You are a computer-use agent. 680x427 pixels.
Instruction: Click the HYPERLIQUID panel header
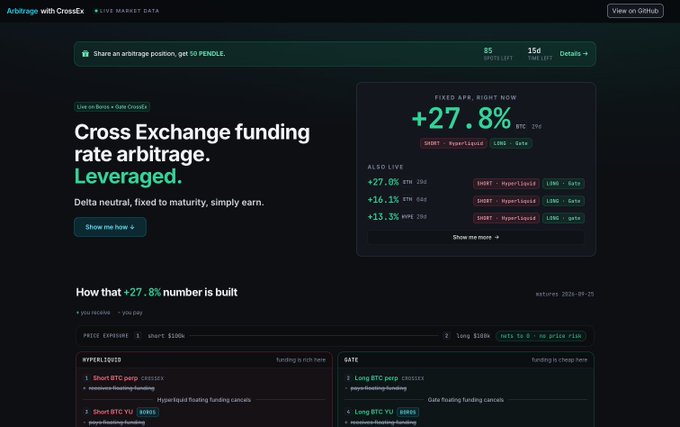point(204,360)
